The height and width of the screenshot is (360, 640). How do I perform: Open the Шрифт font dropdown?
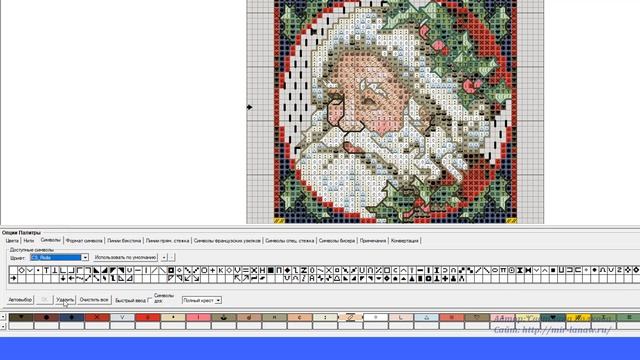click(x=85, y=258)
